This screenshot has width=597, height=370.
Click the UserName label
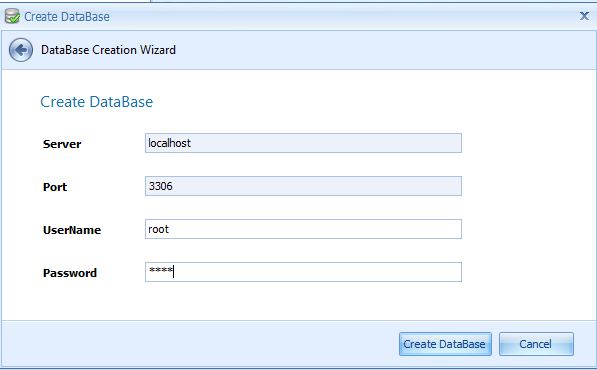[x=72, y=230]
